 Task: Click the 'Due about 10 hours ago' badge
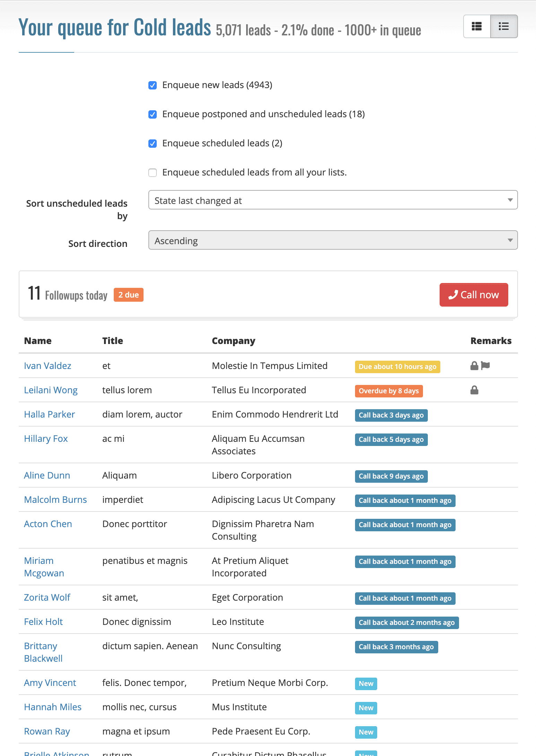(397, 367)
